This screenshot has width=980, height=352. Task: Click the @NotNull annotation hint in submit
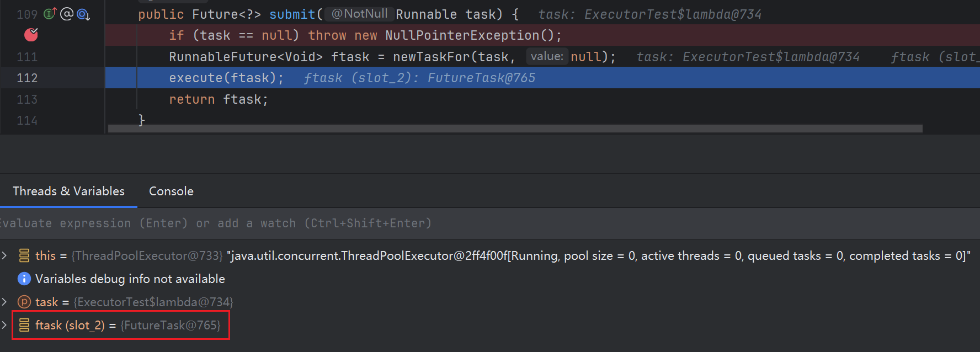(359, 14)
